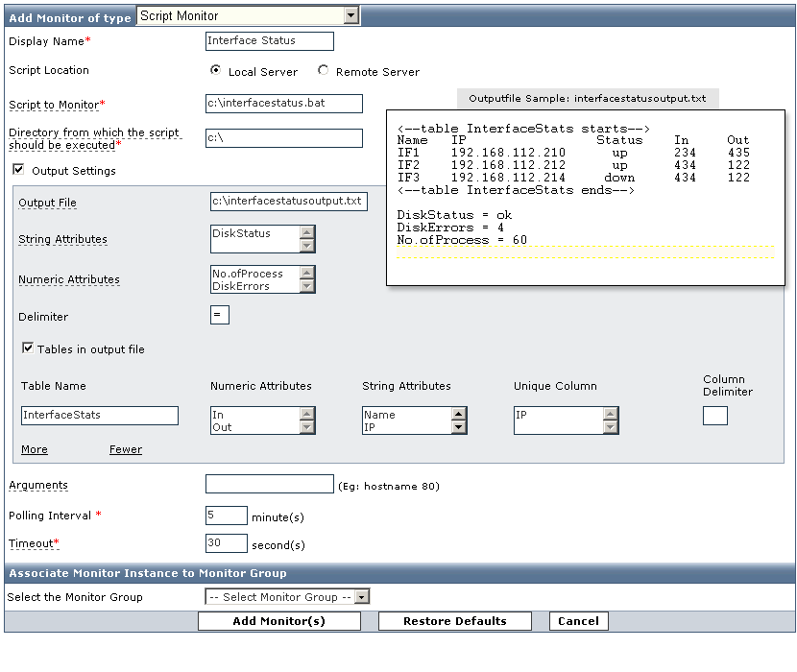Focus the Display Name input field
The height and width of the screenshot is (672, 797).
pos(270,41)
